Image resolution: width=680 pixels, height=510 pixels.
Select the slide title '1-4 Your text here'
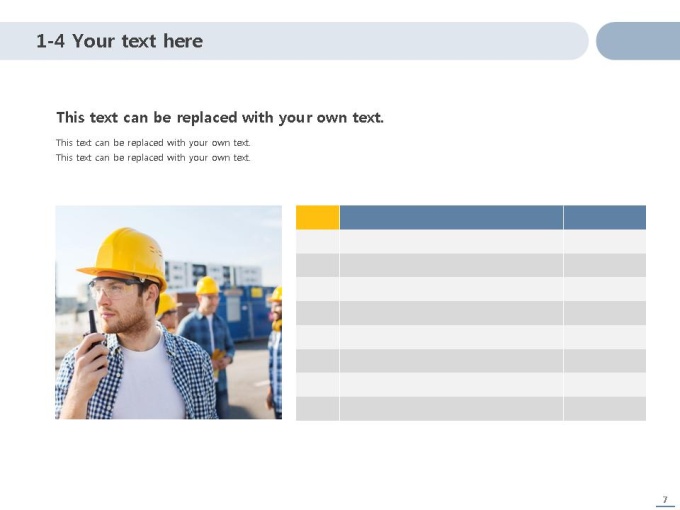pos(119,41)
